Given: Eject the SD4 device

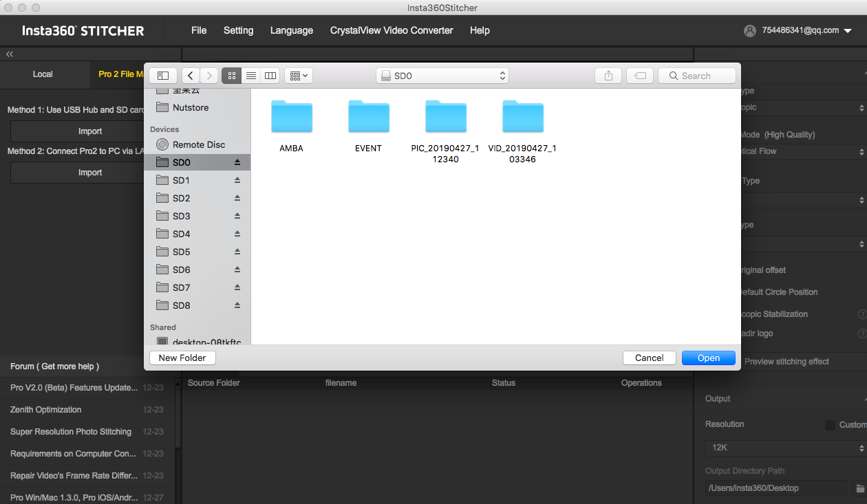Looking at the screenshot, I should (237, 234).
